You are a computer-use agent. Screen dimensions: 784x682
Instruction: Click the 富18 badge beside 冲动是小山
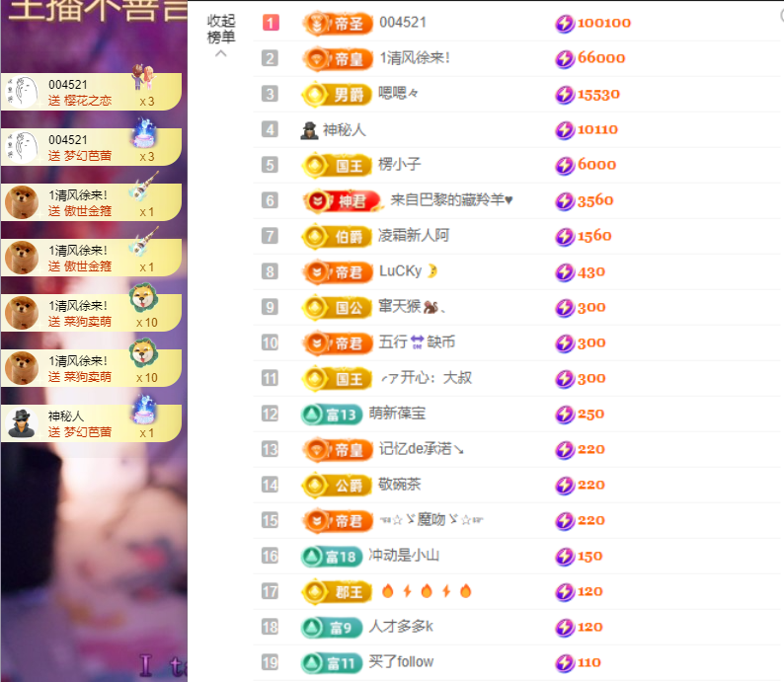pyautogui.click(x=332, y=557)
